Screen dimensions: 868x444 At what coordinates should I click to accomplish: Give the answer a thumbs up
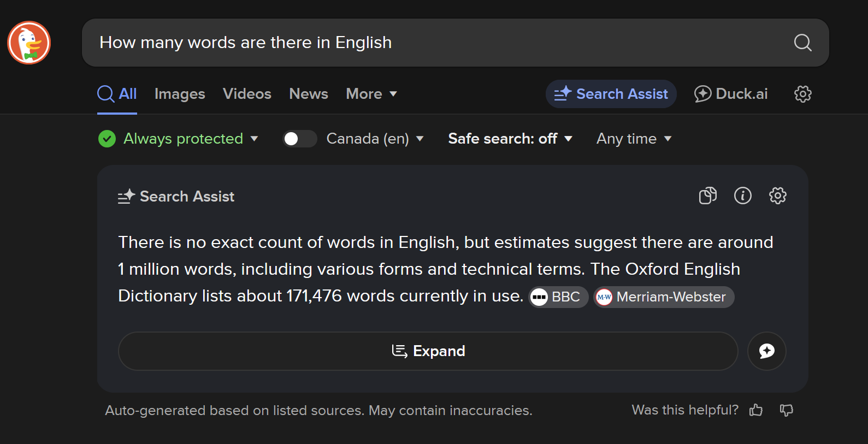click(756, 410)
